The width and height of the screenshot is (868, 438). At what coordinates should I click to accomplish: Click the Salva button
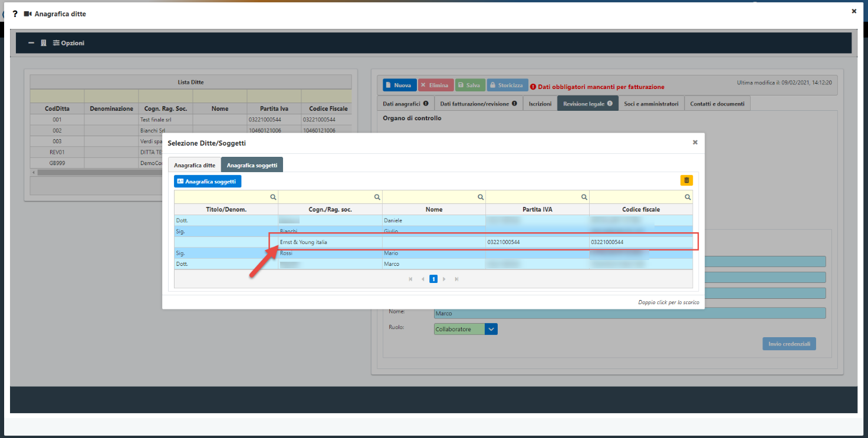470,85
